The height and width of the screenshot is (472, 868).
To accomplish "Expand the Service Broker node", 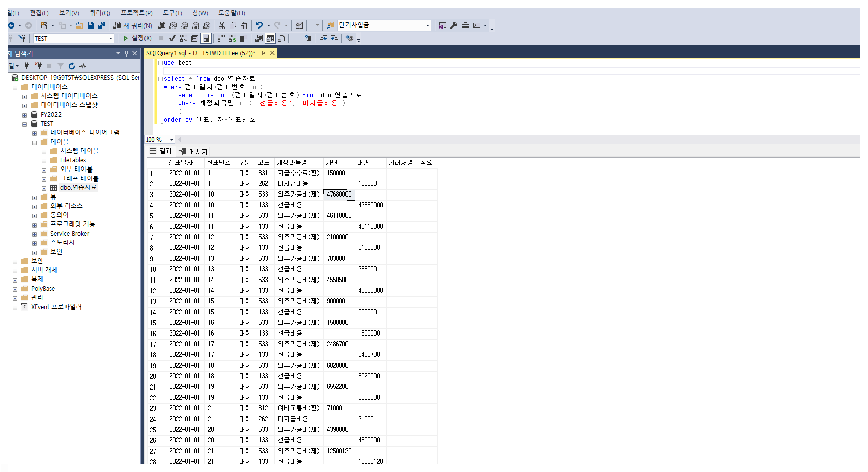I will (34, 234).
